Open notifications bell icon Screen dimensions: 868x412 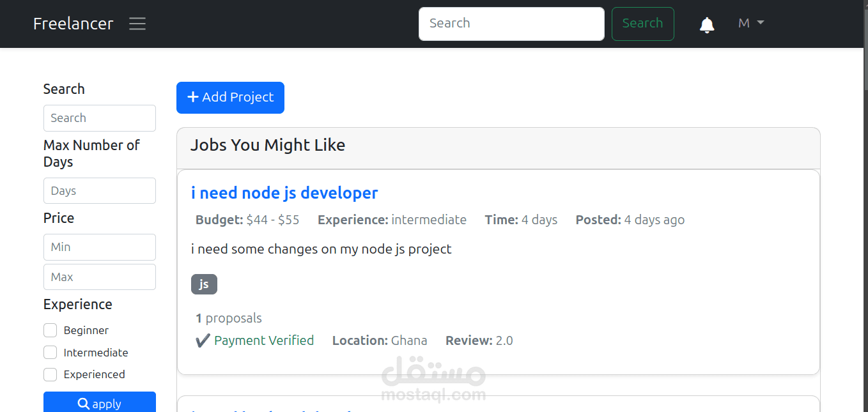[x=707, y=25]
